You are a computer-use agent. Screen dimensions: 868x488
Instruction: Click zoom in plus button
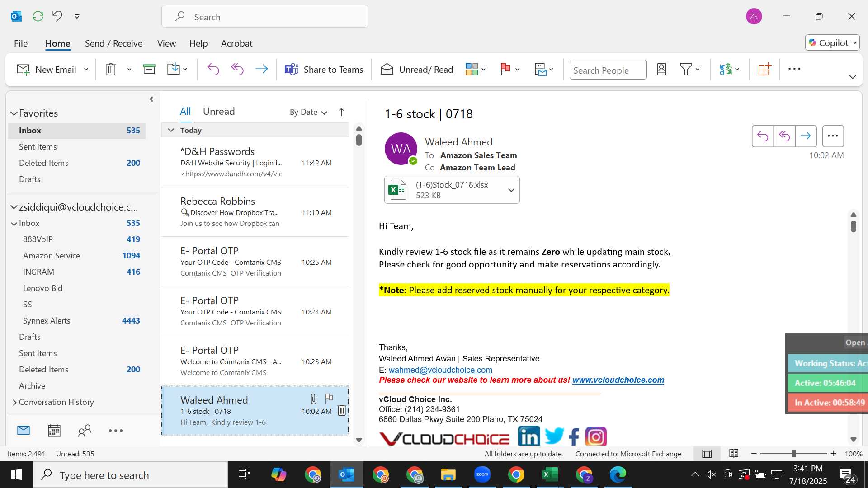pos(833,454)
